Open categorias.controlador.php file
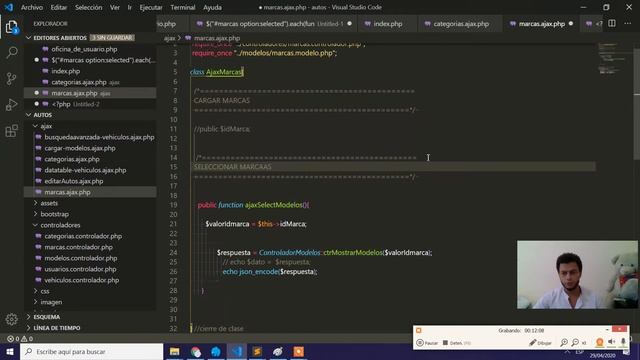 tap(83, 236)
